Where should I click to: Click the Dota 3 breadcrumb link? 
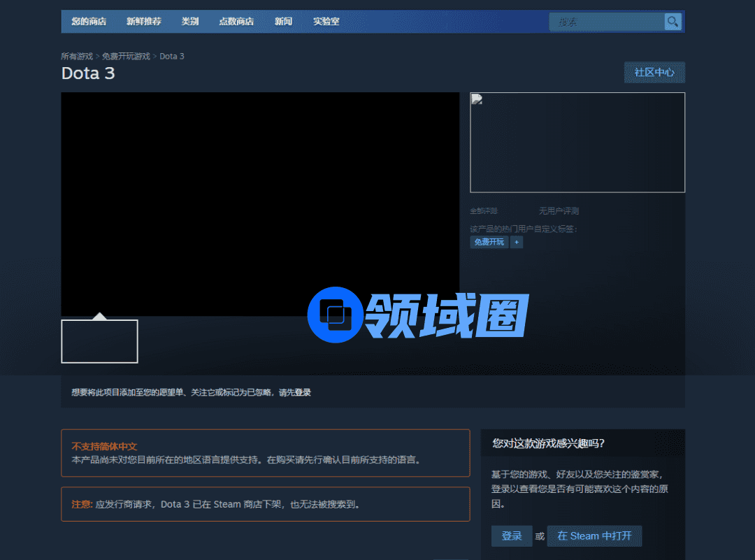point(172,56)
